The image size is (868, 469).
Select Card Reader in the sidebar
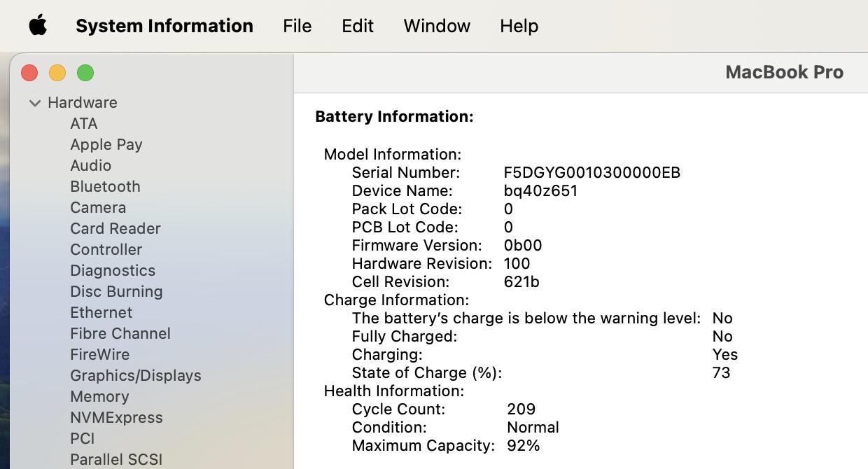click(x=115, y=229)
